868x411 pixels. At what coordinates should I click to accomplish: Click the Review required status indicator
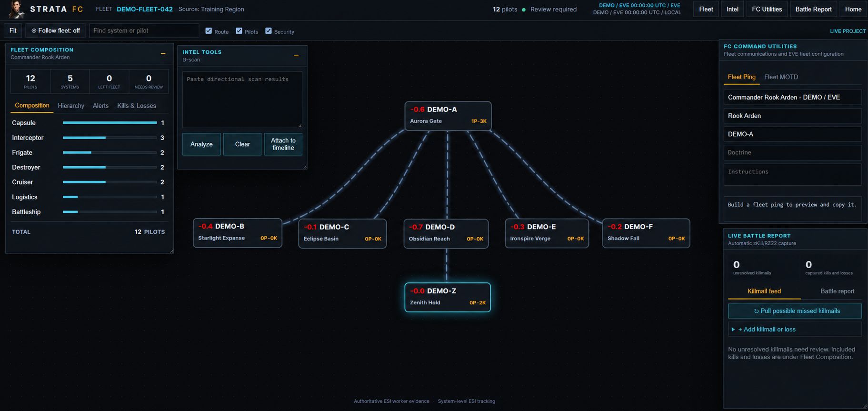click(x=549, y=9)
